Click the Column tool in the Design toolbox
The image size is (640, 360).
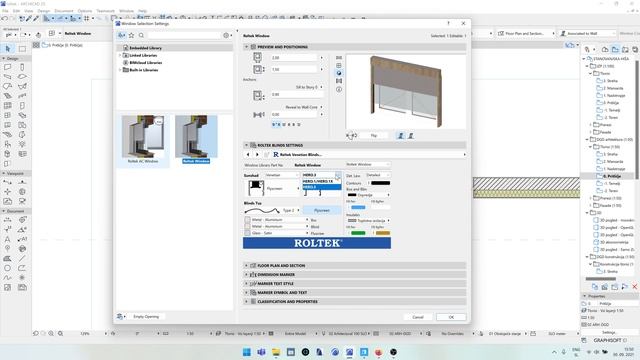pos(22,67)
